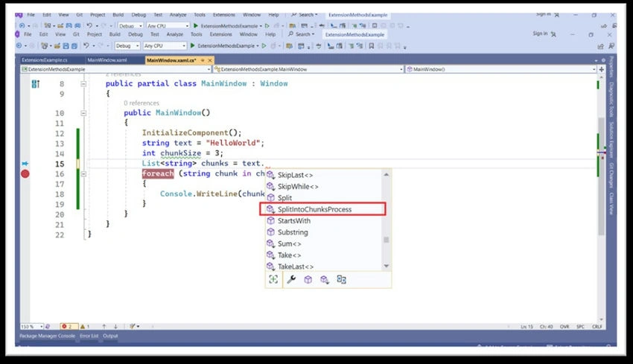Click the OVR overtype indicator
The height and width of the screenshot is (364, 633).
[x=564, y=327]
